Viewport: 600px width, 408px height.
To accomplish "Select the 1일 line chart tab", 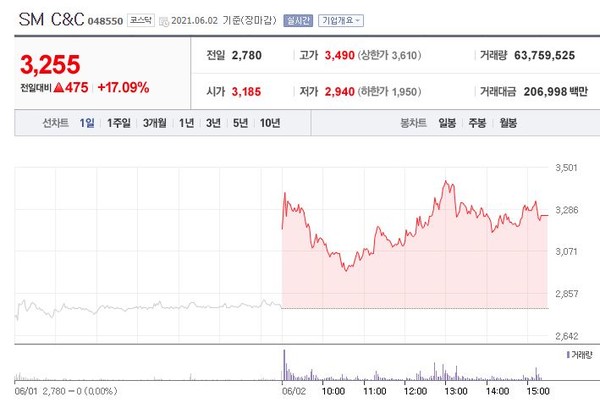I will tap(87, 123).
